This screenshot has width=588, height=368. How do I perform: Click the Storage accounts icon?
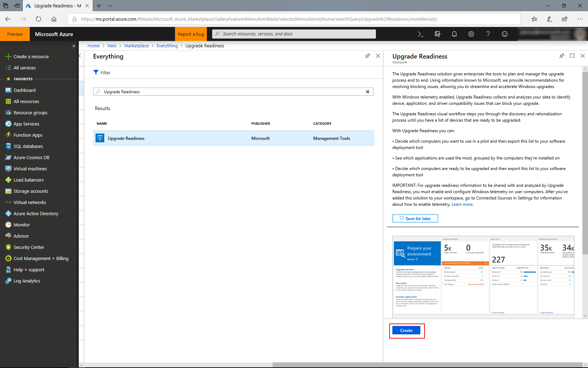point(8,191)
